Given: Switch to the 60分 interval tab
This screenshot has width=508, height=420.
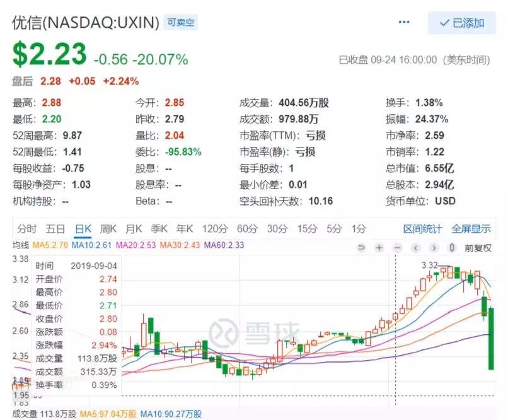Looking at the screenshot, I should (x=247, y=229).
